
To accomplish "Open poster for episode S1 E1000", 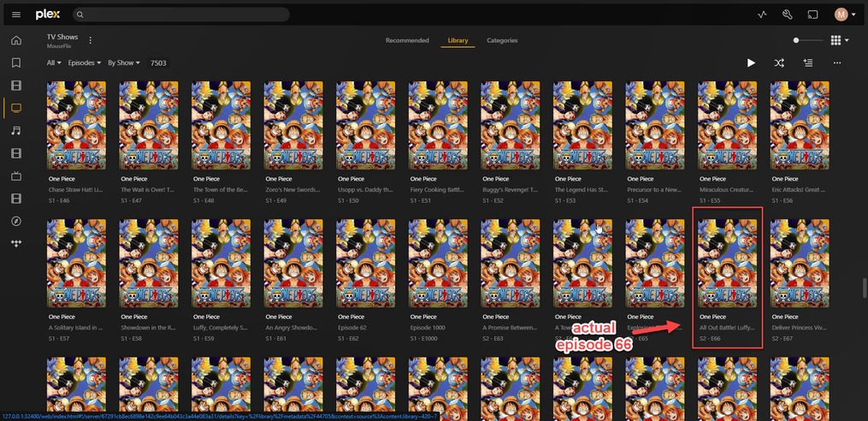I will click(438, 264).
